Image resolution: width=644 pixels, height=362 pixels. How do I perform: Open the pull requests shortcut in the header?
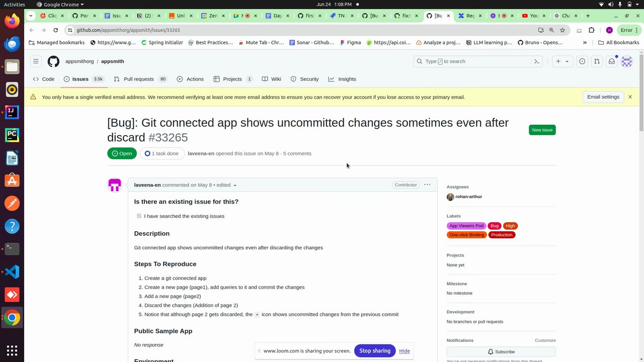tap(597, 61)
